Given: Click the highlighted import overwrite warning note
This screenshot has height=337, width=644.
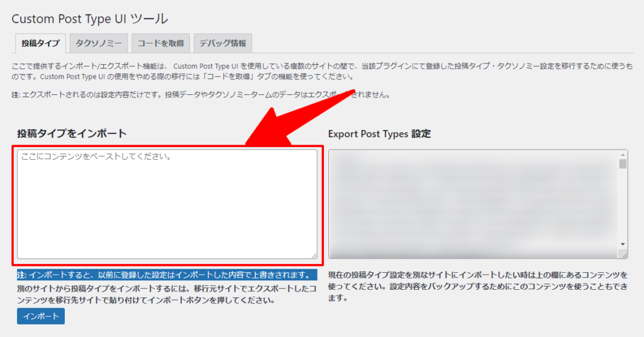Looking at the screenshot, I should (x=167, y=275).
